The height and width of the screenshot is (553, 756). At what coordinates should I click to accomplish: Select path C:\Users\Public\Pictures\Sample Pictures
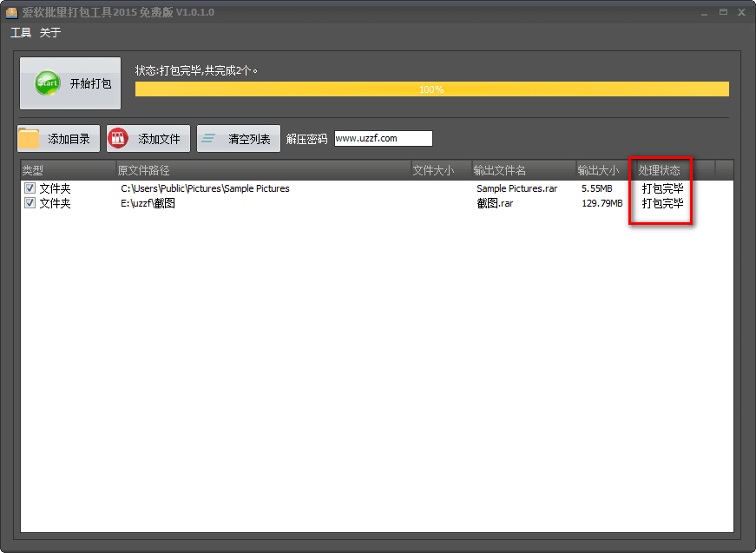(x=205, y=188)
